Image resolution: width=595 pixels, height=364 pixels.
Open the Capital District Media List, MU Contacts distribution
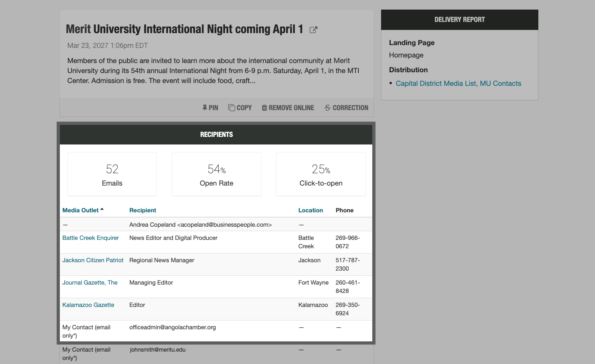coord(458,83)
